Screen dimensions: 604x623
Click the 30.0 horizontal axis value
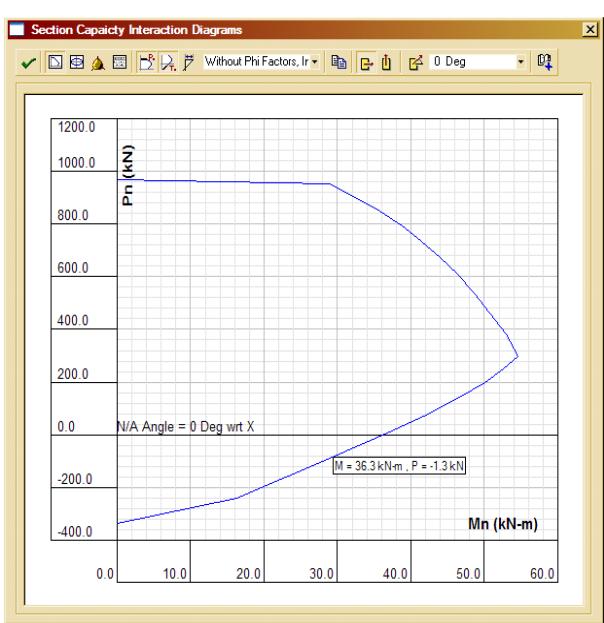[x=321, y=574]
